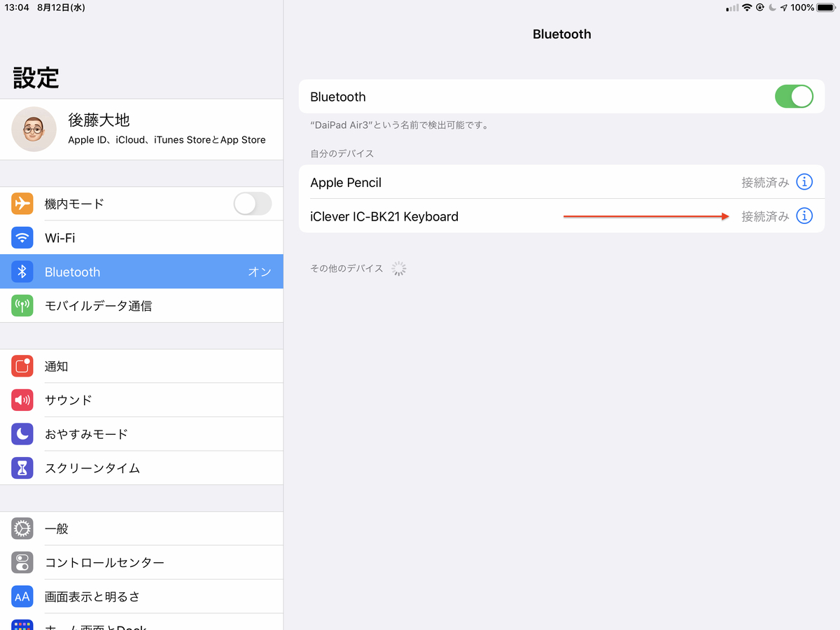Tap the searching spinner beside その他のデバイス
840x630 pixels.
click(x=398, y=268)
